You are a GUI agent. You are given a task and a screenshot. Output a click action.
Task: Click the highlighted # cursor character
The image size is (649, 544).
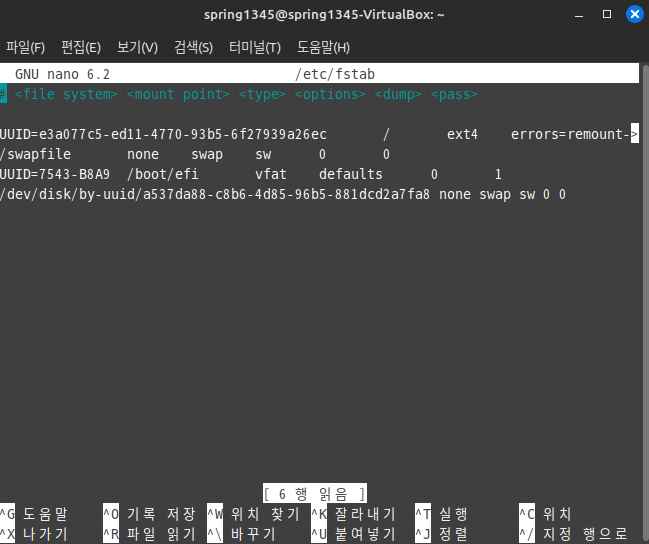coord(3,94)
